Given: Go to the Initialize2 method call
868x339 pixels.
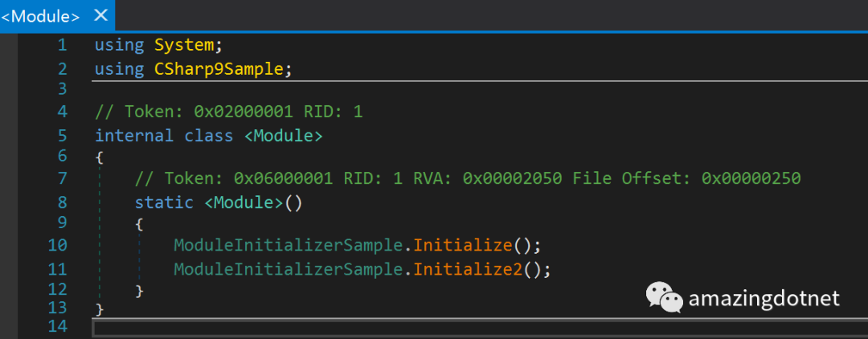Looking at the screenshot, I should click(x=468, y=269).
